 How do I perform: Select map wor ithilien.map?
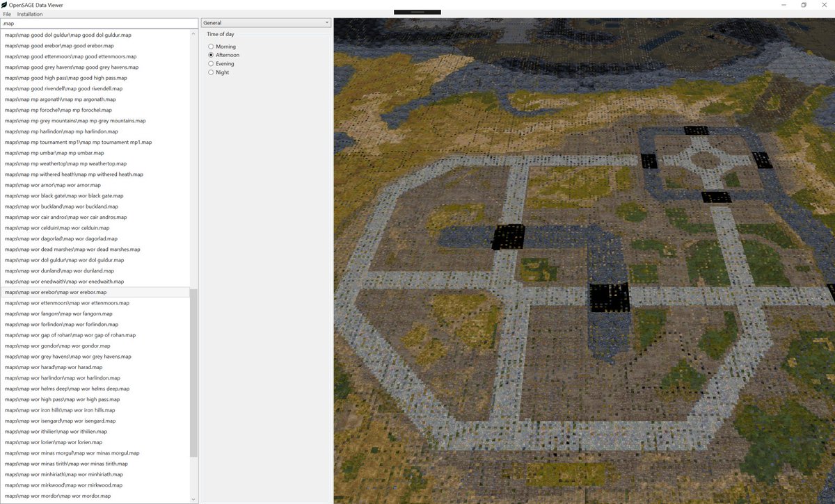click(95, 432)
